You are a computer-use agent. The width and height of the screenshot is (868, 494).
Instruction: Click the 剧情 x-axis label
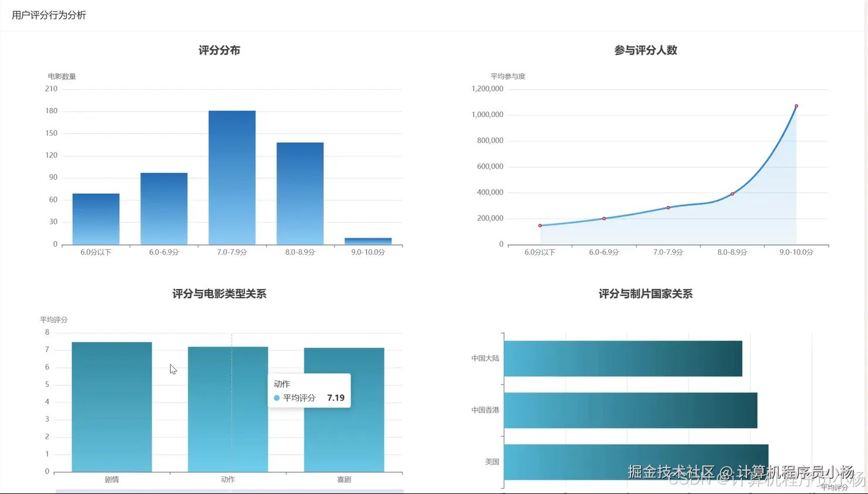click(112, 479)
